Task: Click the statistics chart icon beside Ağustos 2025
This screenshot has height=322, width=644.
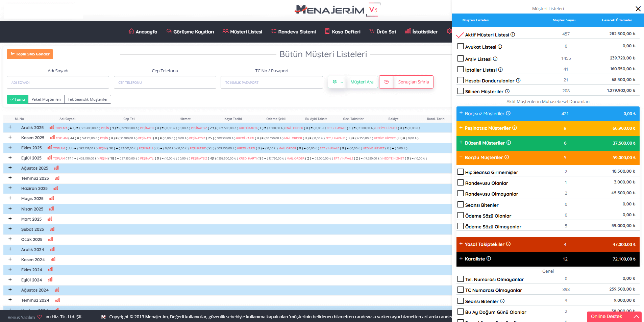Action: click(56, 168)
